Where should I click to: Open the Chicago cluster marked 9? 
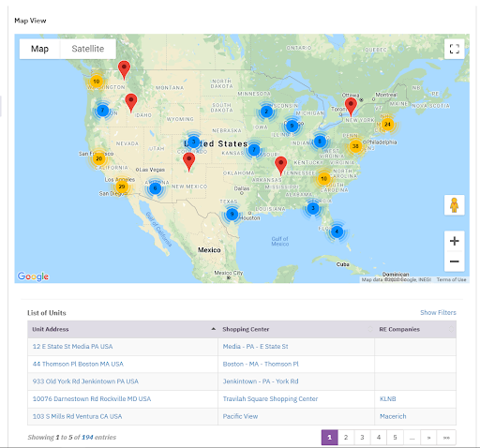(x=292, y=127)
